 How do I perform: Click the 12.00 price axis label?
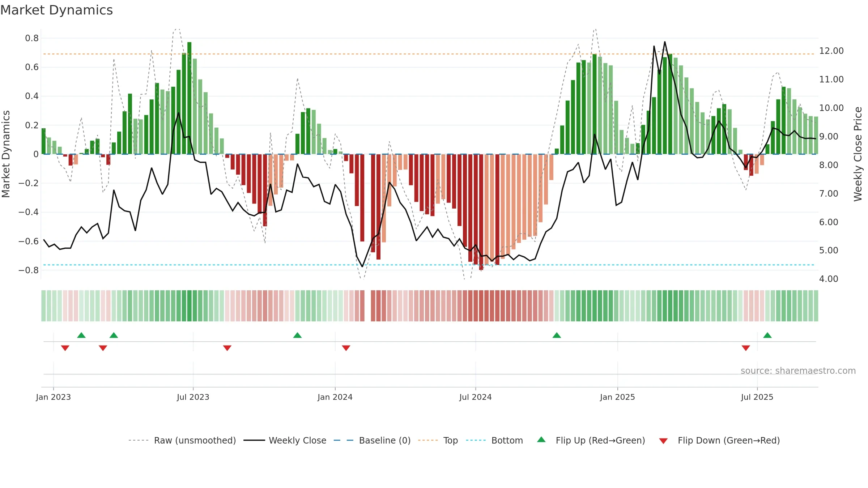831,51
